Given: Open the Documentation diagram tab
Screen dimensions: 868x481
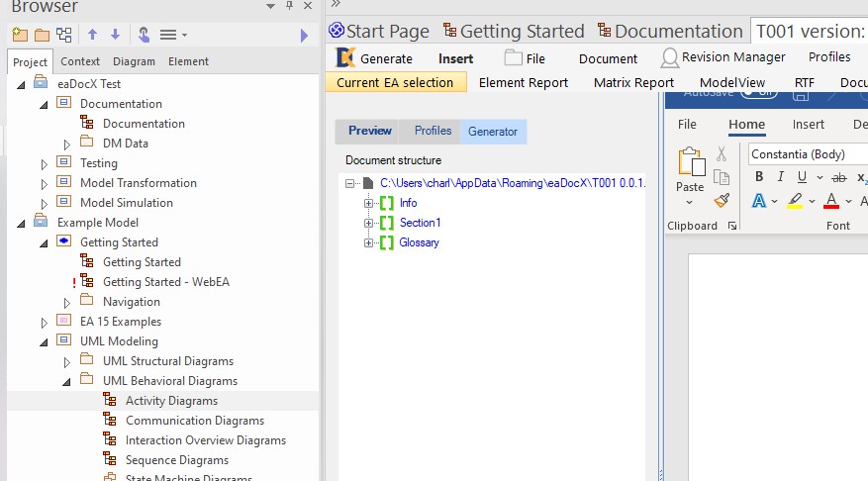Looking at the screenshot, I should (x=670, y=31).
